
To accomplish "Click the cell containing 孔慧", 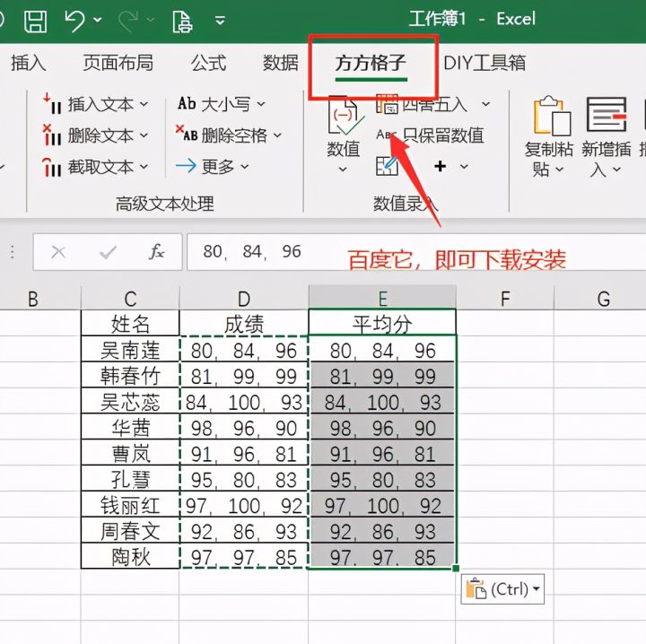I will click(x=130, y=479).
